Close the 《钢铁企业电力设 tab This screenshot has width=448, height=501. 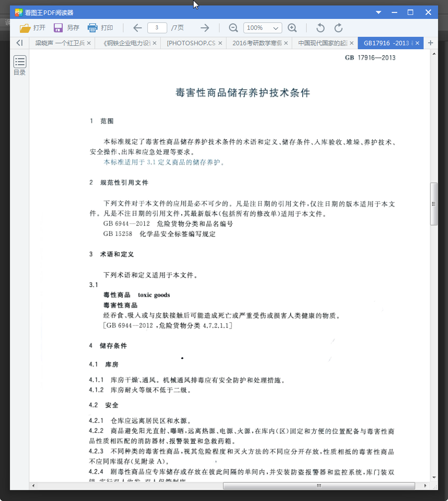tap(154, 43)
